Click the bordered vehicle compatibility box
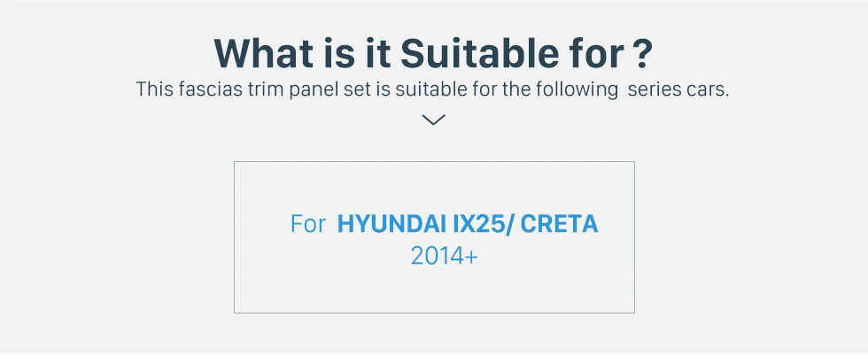 point(434,237)
